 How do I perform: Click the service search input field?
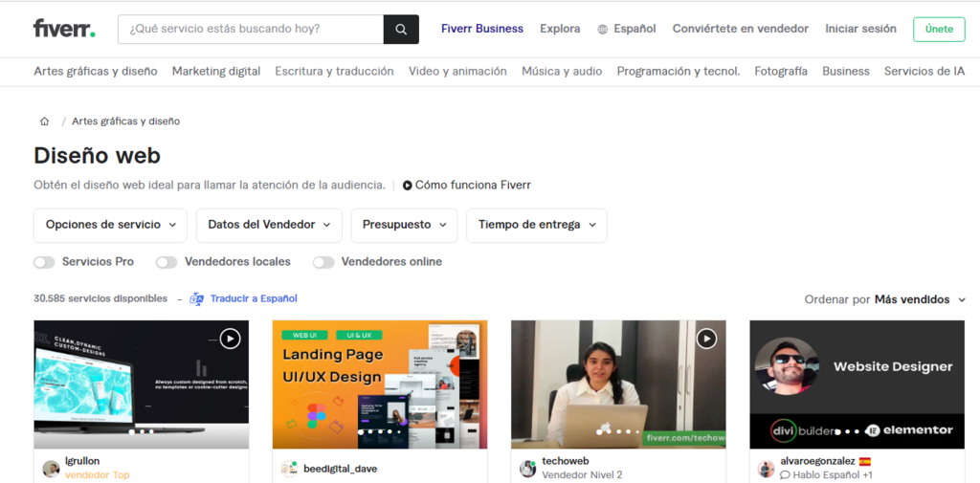[251, 30]
